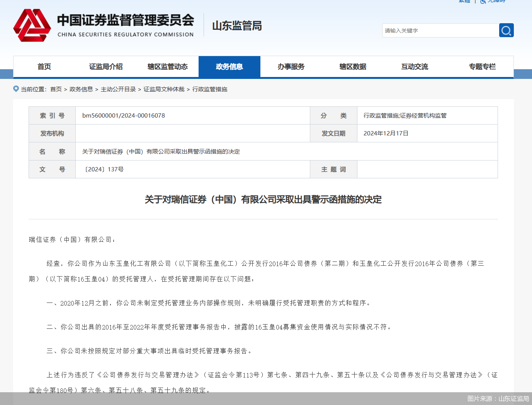The width and height of the screenshot is (532, 405).
Task: Go to 首页 in the breadcrumb
Action: (x=56, y=89)
